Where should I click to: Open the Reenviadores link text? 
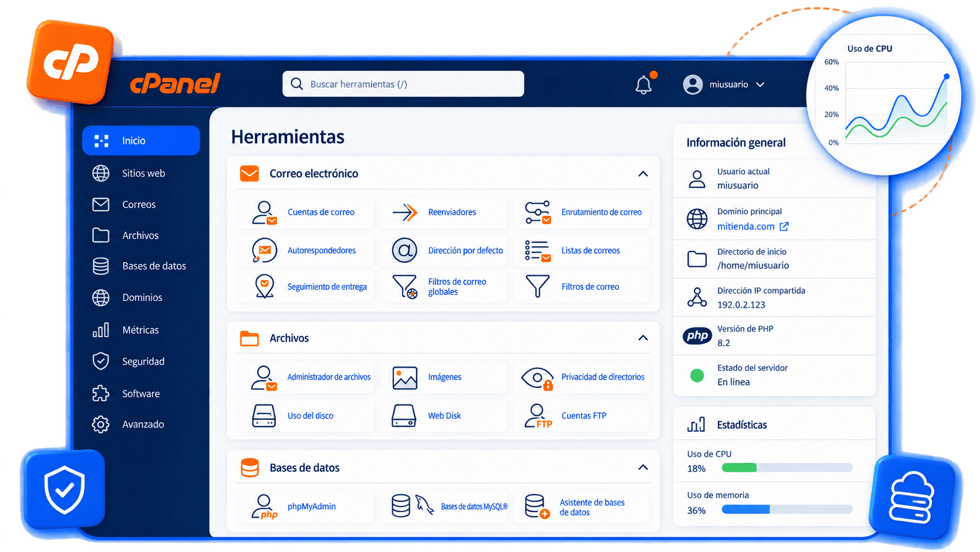click(x=452, y=212)
